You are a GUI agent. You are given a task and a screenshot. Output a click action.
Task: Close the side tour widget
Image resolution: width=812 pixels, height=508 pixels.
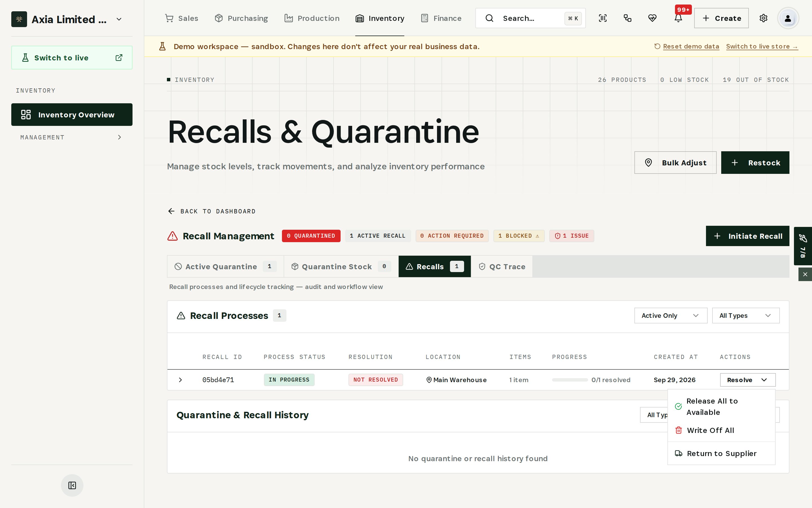805,275
